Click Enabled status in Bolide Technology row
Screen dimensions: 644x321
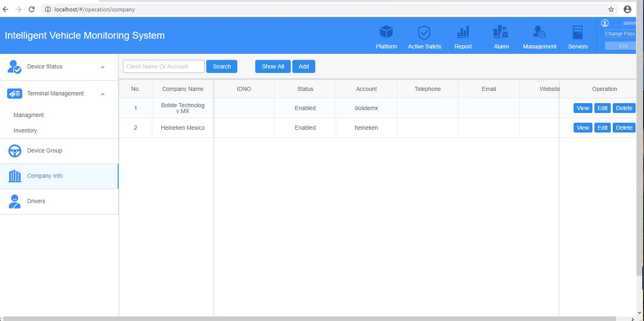click(x=305, y=108)
